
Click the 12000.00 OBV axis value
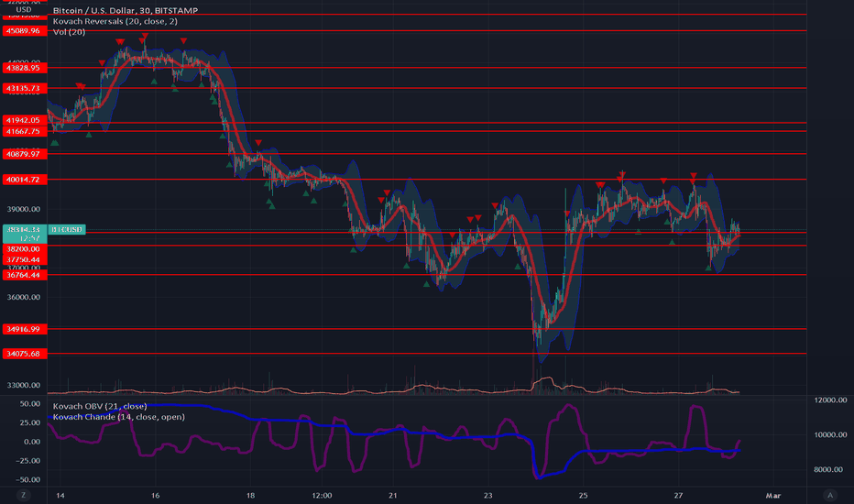pos(830,400)
